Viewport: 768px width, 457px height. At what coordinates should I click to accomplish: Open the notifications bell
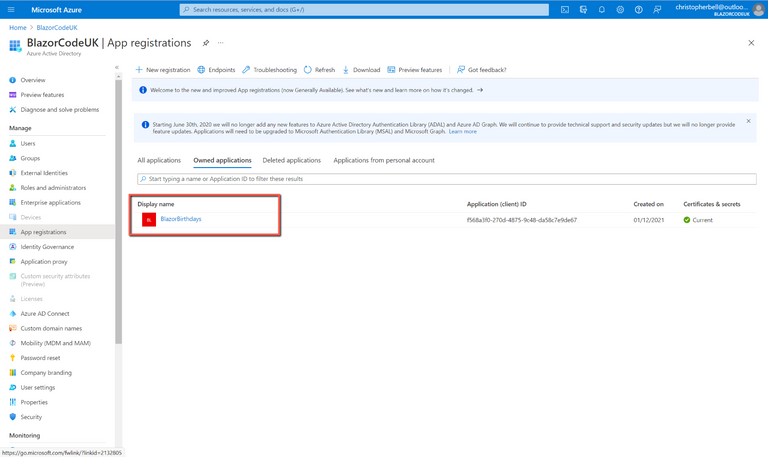click(x=602, y=10)
